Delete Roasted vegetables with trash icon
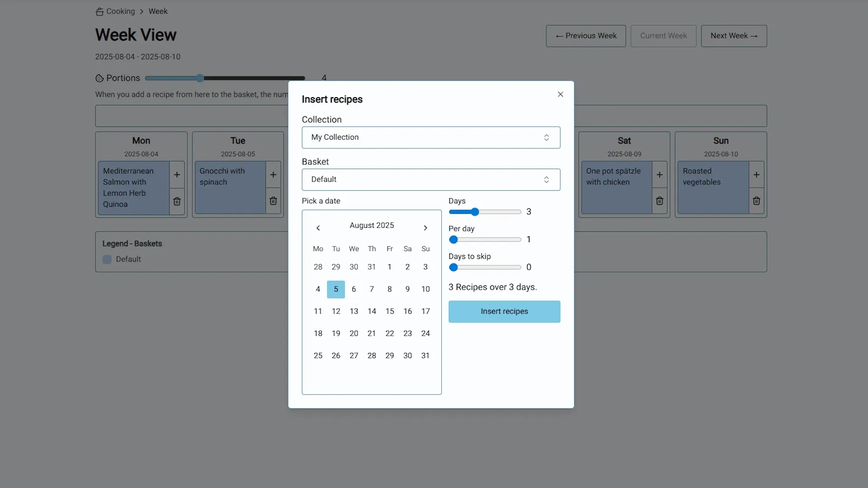The image size is (868, 488). tap(756, 201)
